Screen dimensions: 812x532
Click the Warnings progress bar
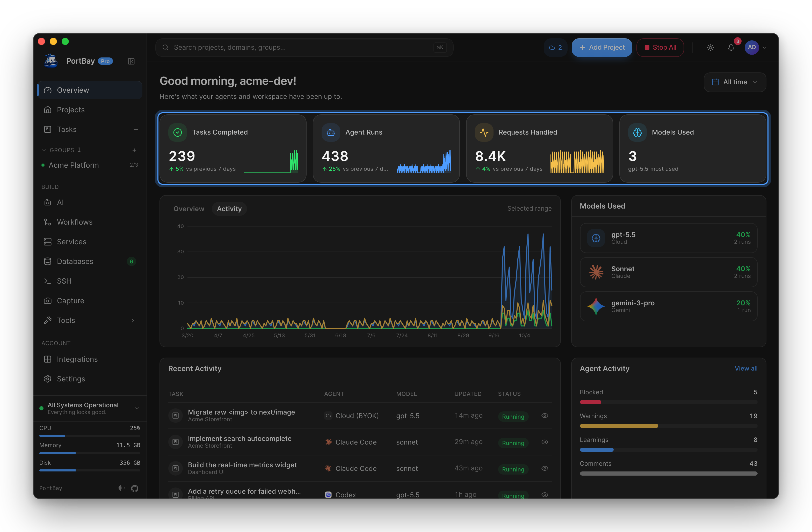668,426
